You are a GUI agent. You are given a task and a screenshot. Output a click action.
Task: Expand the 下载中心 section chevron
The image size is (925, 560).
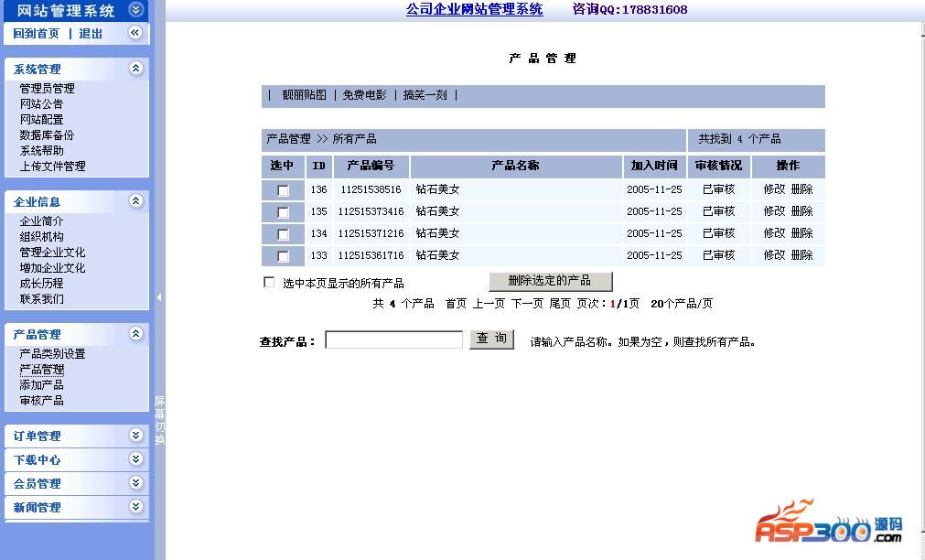pyautogui.click(x=135, y=459)
